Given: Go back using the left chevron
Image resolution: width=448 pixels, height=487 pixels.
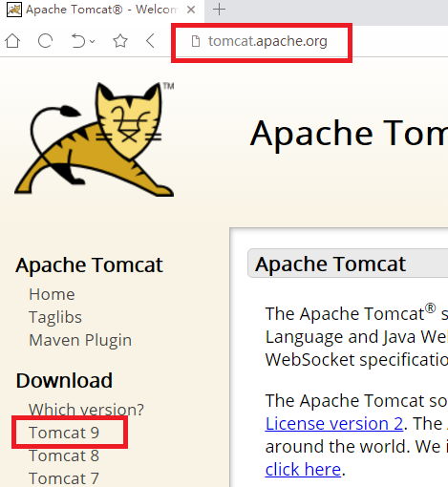Looking at the screenshot, I should 150,41.
